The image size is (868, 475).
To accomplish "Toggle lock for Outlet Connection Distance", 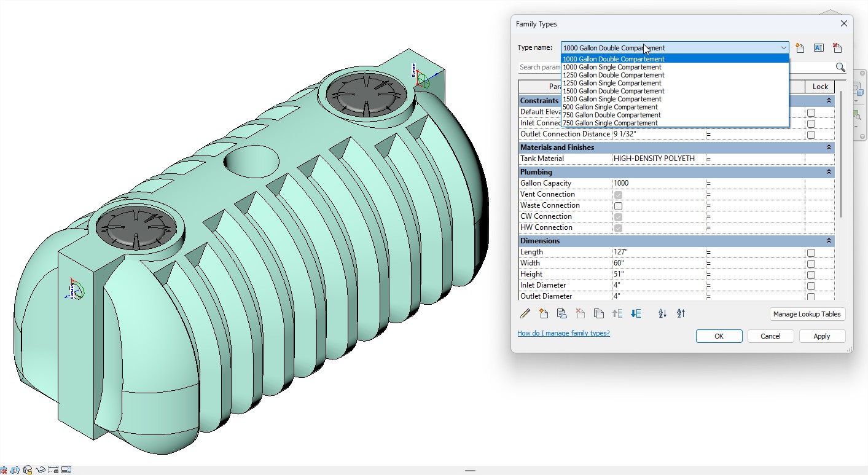I will pyautogui.click(x=811, y=135).
